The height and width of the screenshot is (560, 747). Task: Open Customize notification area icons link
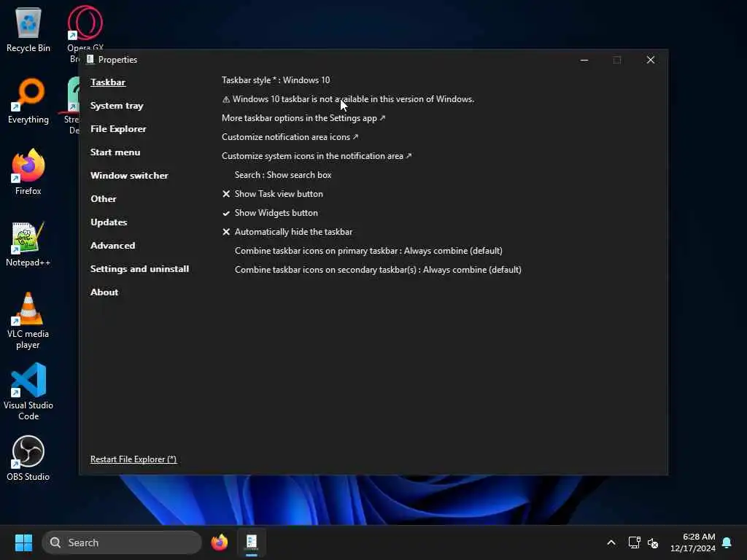tap(290, 136)
